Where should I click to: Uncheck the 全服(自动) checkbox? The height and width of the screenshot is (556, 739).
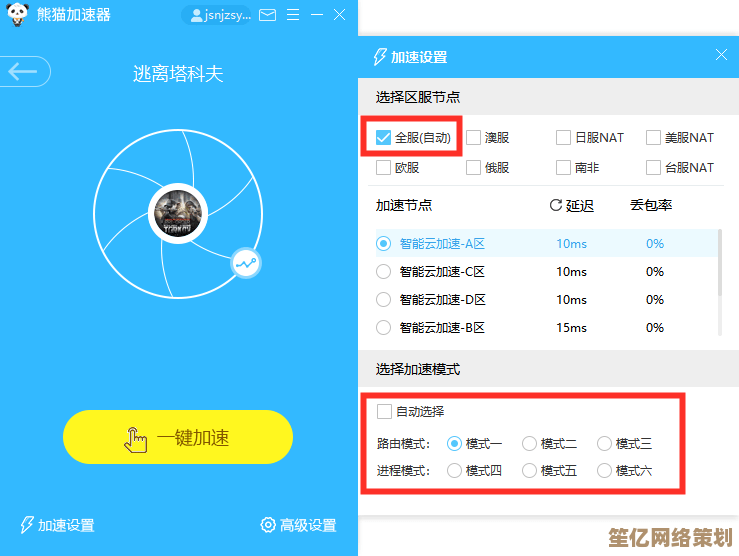click(384, 138)
